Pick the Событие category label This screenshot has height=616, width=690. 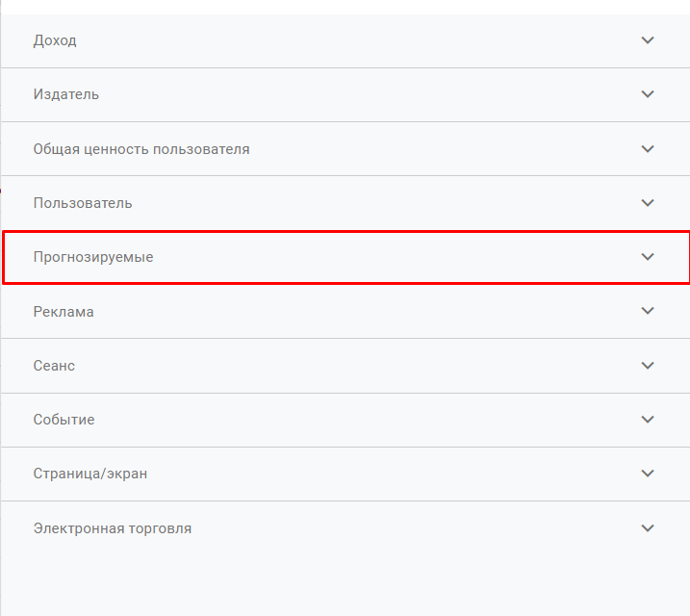(64, 420)
